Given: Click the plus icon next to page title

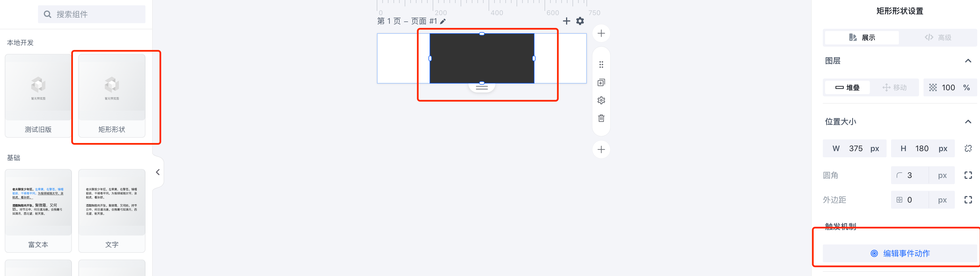Looking at the screenshot, I should (x=566, y=21).
